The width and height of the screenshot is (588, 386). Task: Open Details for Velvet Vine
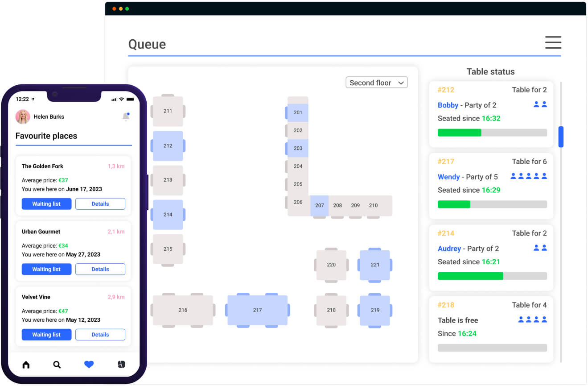coord(100,335)
